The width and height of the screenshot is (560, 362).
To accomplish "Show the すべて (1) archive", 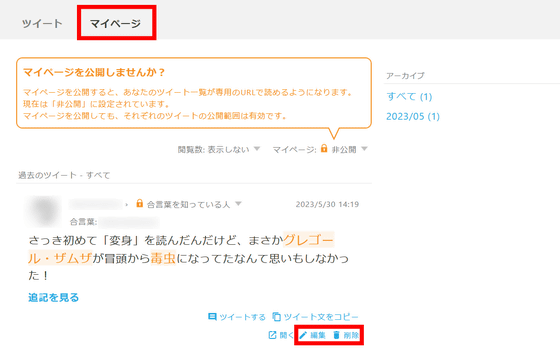I will [409, 97].
